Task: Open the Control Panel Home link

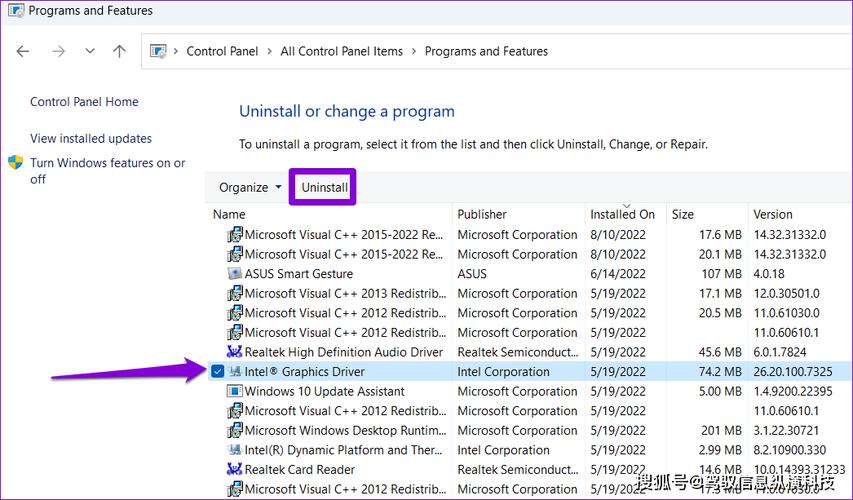Action: click(84, 102)
